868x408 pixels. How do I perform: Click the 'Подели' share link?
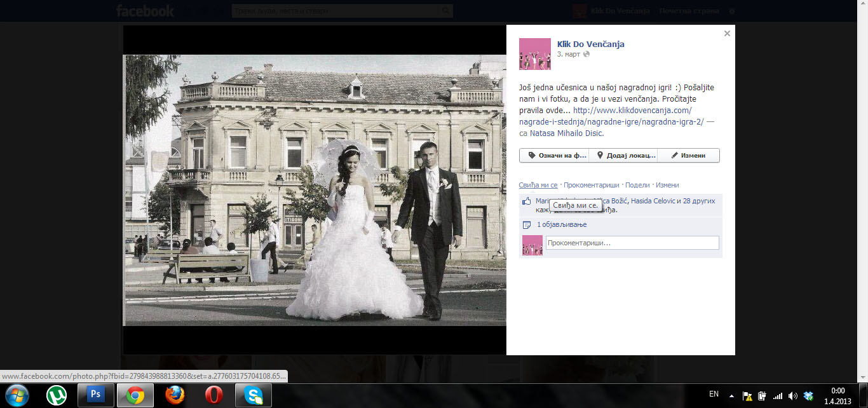[637, 185]
